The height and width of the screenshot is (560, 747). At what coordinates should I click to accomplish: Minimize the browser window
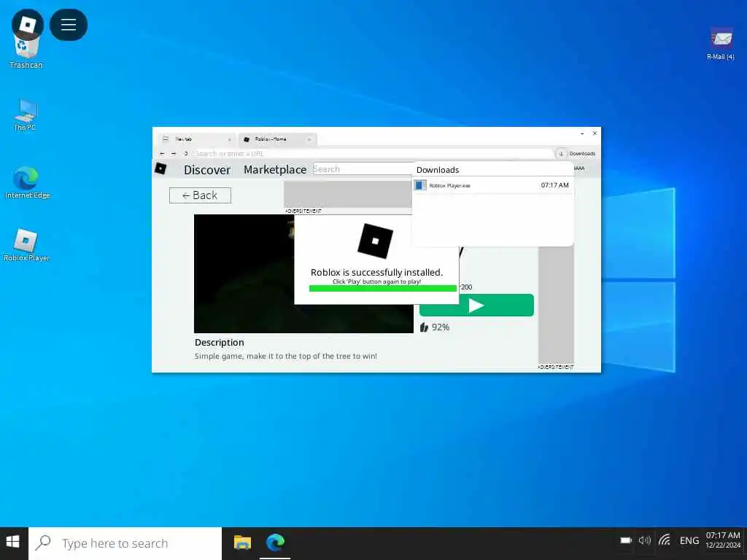click(582, 134)
